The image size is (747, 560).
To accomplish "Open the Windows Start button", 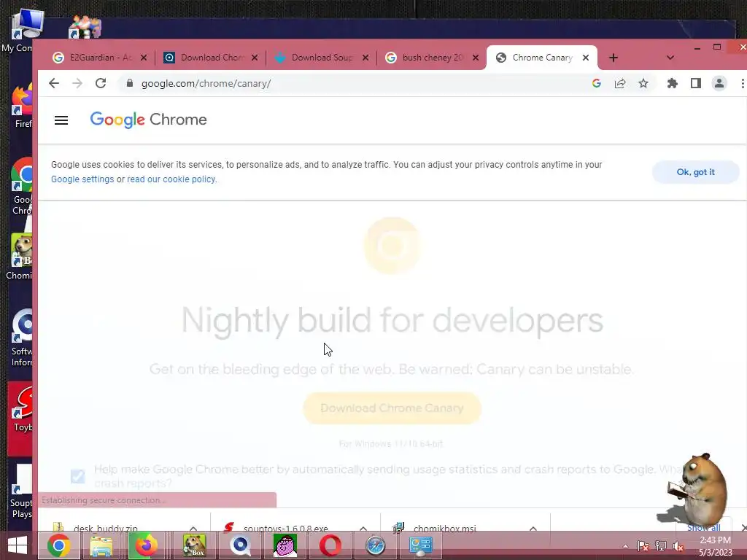I will coord(18,545).
